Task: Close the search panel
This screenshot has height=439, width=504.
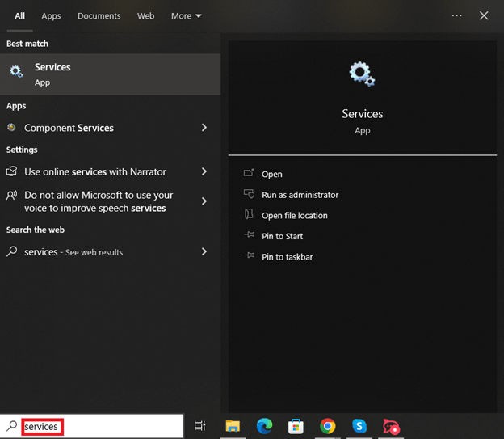Action: pyautogui.click(x=484, y=15)
